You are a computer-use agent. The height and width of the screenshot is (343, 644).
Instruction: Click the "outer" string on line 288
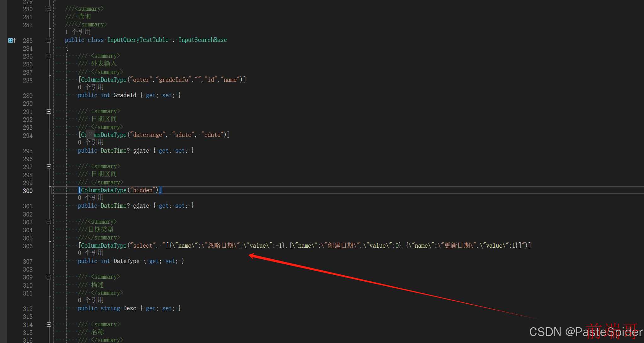(x=141, y=80)
